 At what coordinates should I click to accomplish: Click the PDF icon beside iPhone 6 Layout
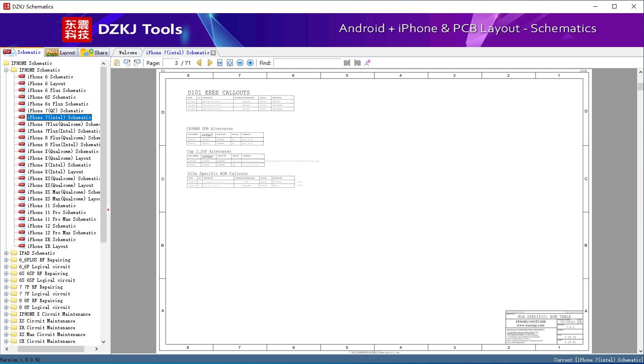pos(22,83)
